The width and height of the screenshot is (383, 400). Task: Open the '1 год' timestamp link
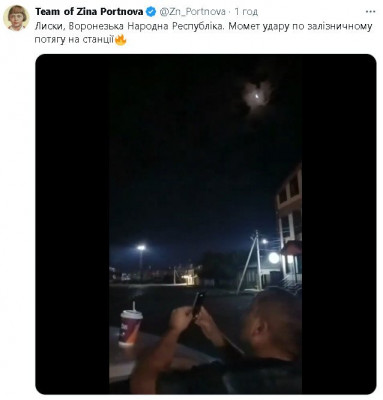[246, 12]
